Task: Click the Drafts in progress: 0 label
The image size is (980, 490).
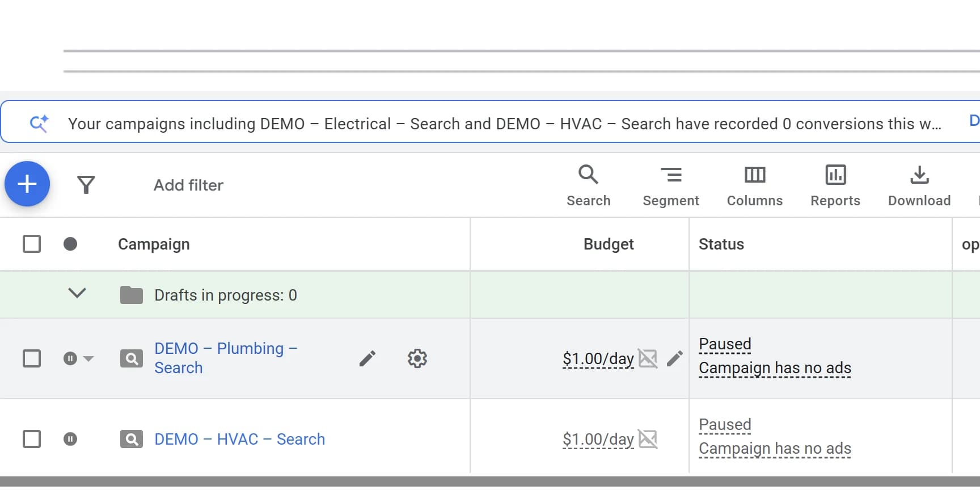Action: pos(226,295)
